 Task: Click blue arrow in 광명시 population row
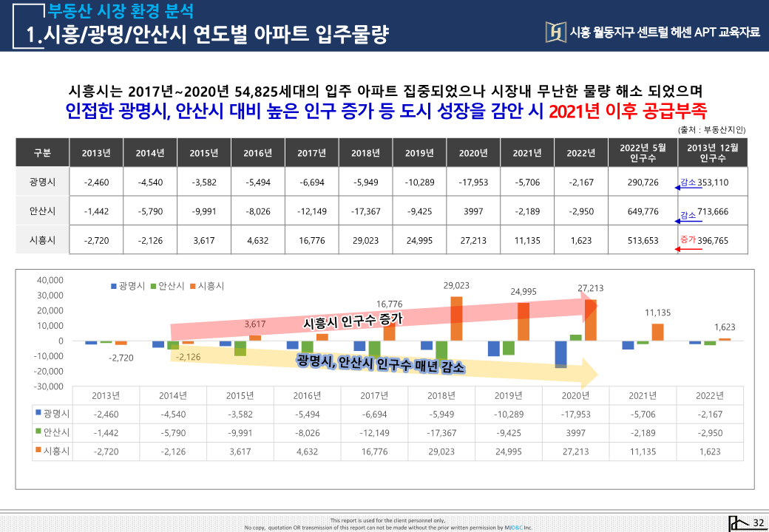[687, 188]
